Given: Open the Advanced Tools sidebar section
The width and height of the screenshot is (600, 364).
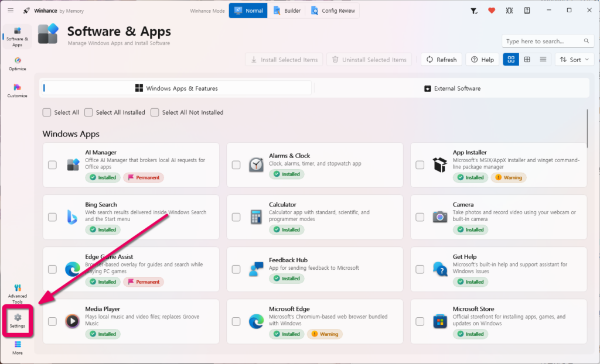Looking at the screenshot, I should 17,294.
